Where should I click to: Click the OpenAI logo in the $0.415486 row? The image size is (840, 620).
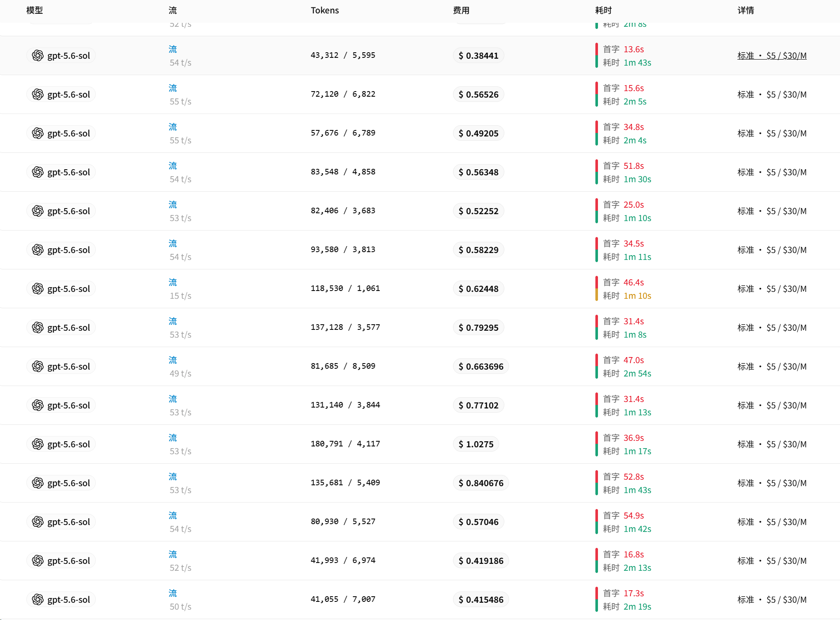point(38,599)
